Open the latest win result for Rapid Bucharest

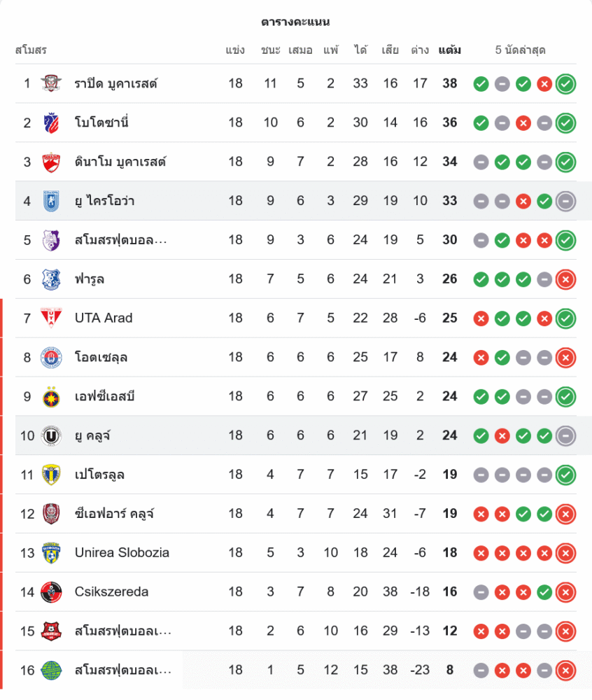click(x=565, y=84)
